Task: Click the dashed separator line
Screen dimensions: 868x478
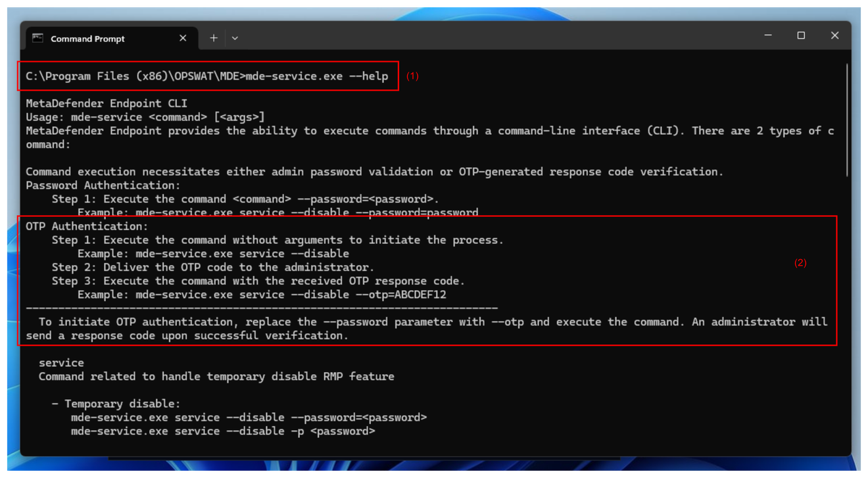Action: click(x=262, y=308)
